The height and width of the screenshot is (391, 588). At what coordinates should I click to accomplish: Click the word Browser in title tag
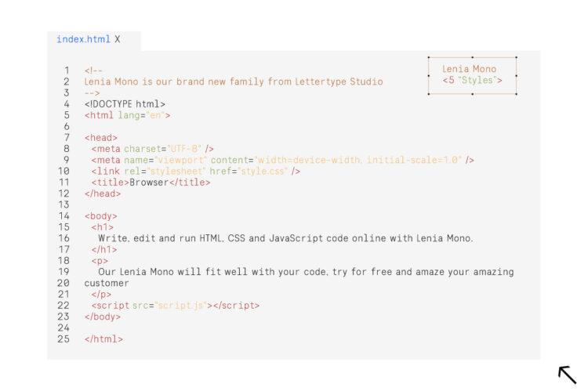(150, 183)
